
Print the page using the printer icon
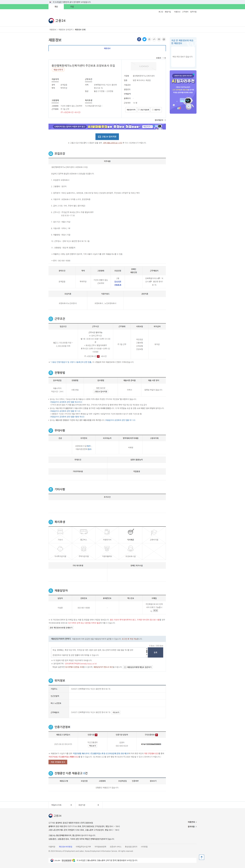point(164,39)
